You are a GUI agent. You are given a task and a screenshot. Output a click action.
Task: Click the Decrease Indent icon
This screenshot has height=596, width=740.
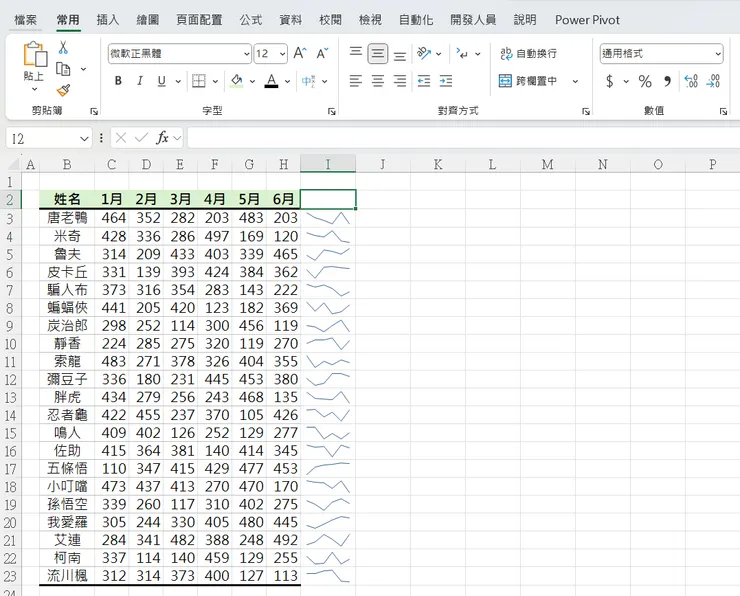coord(424,81)
